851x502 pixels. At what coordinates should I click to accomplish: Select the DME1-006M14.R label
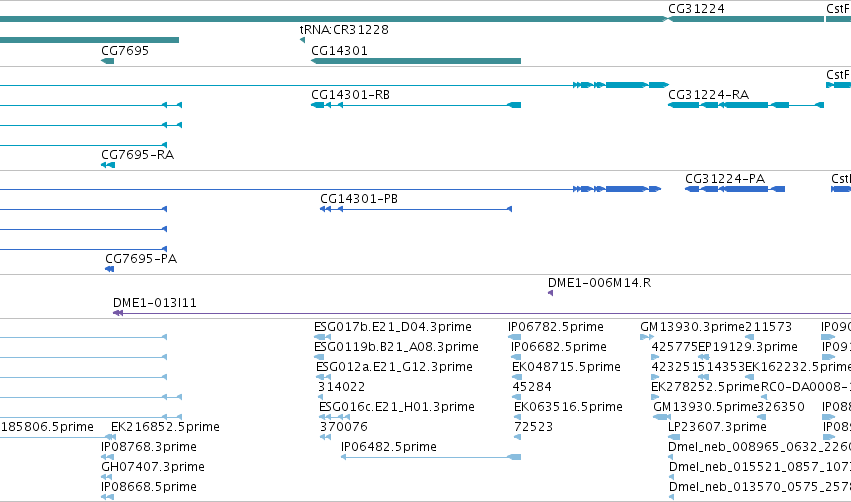tap(599, 283)
